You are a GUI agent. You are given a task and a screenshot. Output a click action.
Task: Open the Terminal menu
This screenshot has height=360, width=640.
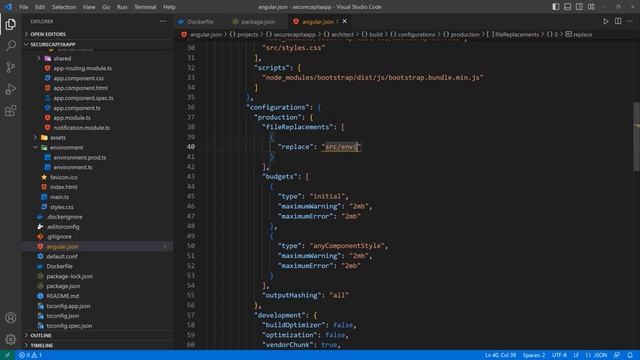coord(145,7)
